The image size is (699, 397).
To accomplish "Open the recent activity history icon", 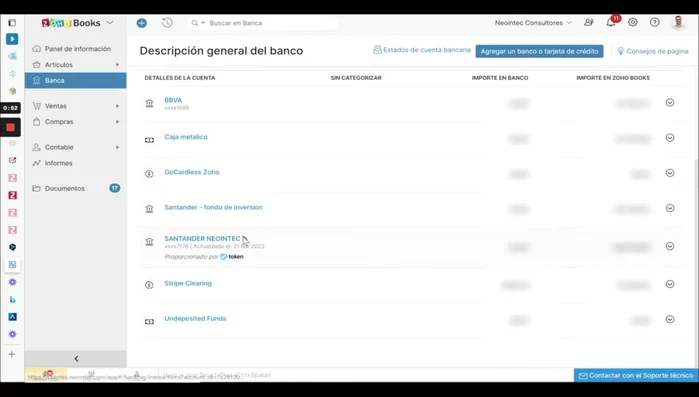I will (x=167, y=23).
